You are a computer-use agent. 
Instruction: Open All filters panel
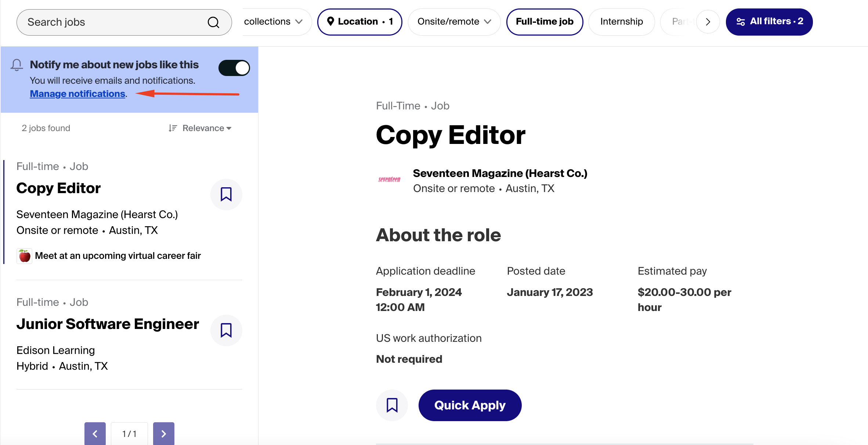click(769, 22)
